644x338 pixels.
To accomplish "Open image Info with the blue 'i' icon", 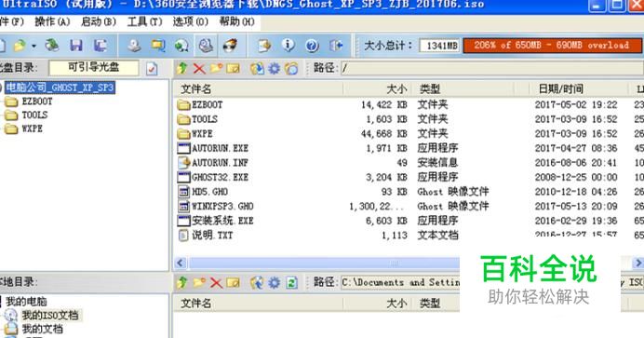I will pos(288,45).
